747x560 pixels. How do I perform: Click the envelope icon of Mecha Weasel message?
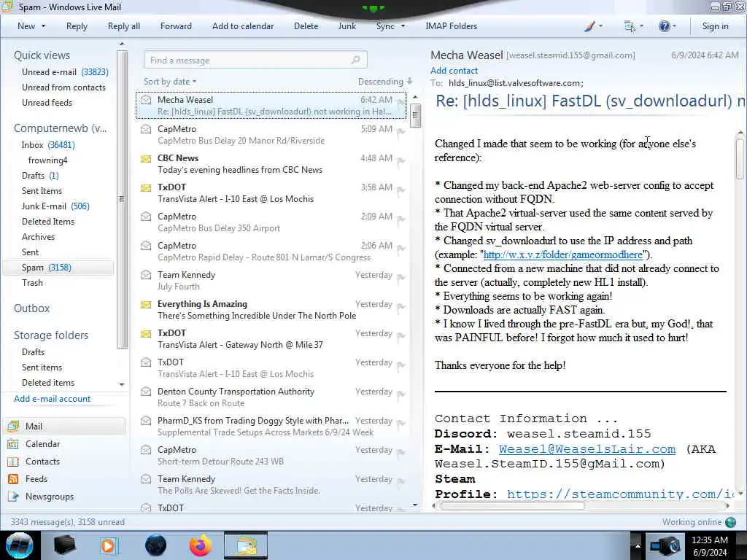coord(146,100)
